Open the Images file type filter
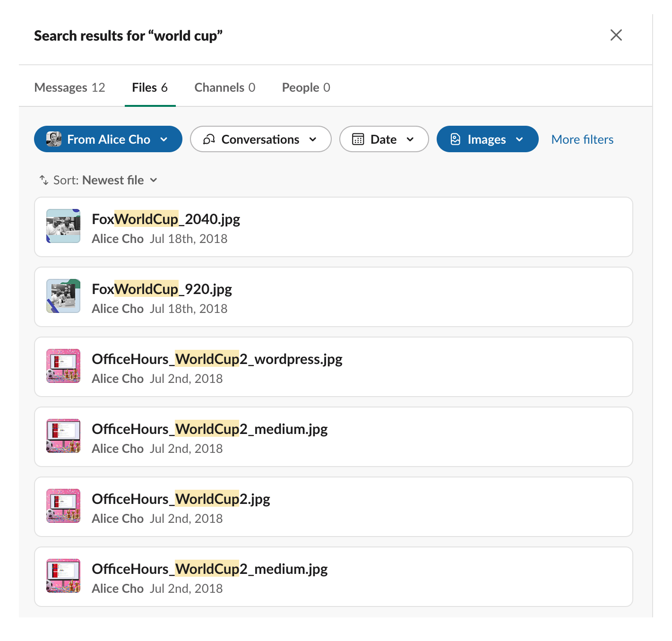The height and width of the screenshot is (641, 672). (x=487, y=139)
